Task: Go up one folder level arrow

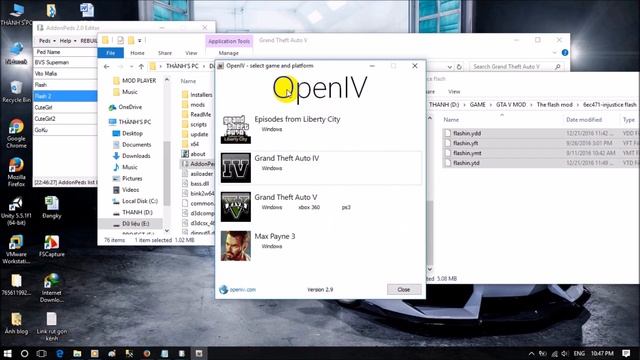Action: [141, 67]
